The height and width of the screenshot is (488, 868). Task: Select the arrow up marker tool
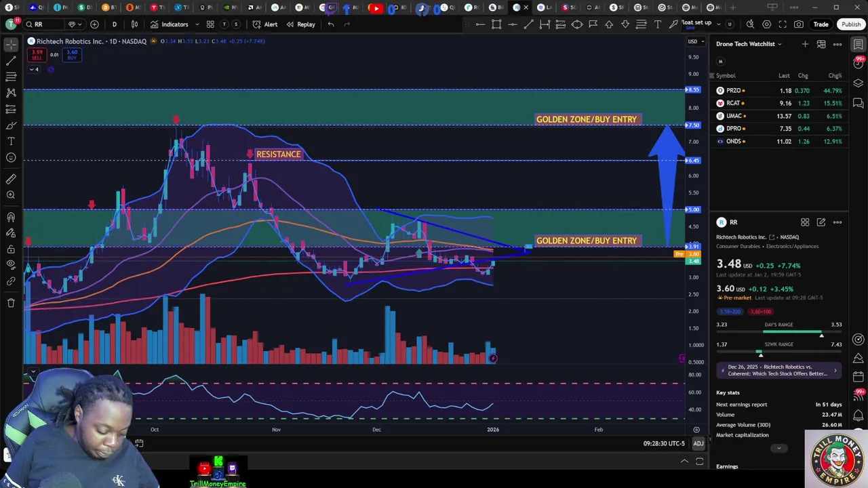pos(609,24)
